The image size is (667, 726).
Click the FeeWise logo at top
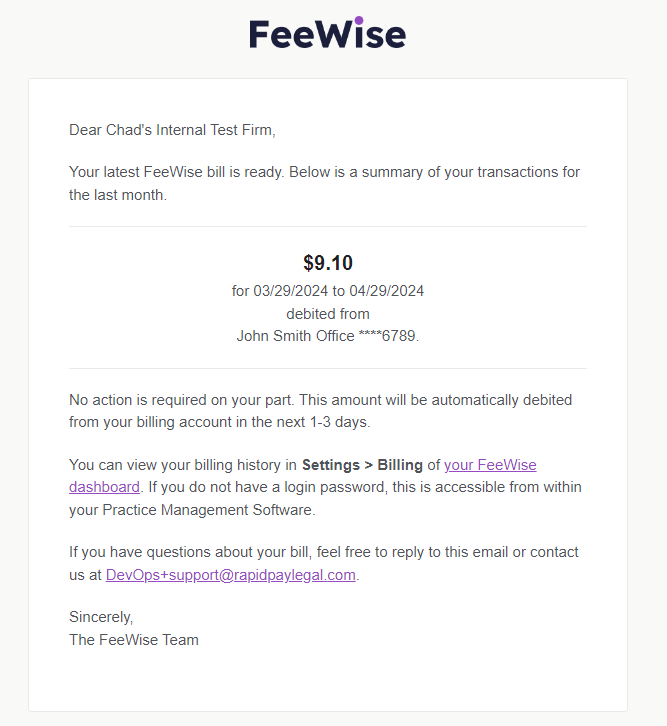(327, 34)
